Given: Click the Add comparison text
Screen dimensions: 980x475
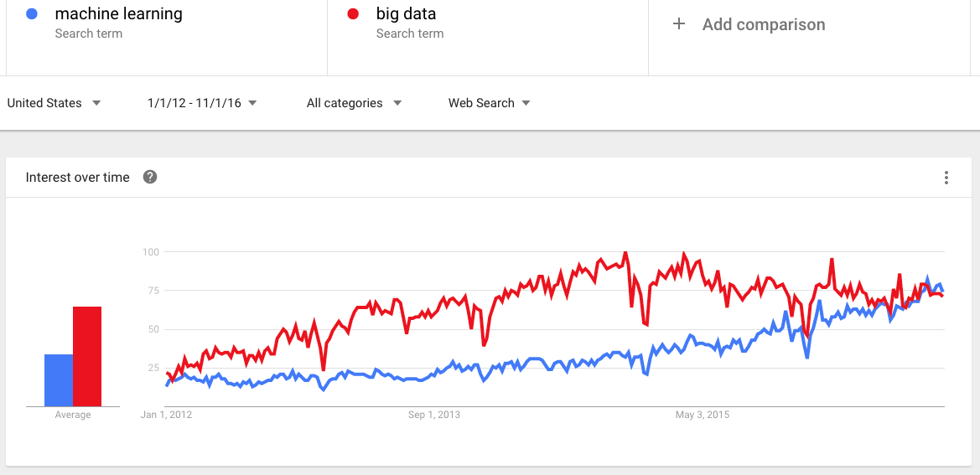Looking at the screenshot, I should point(764,24).
